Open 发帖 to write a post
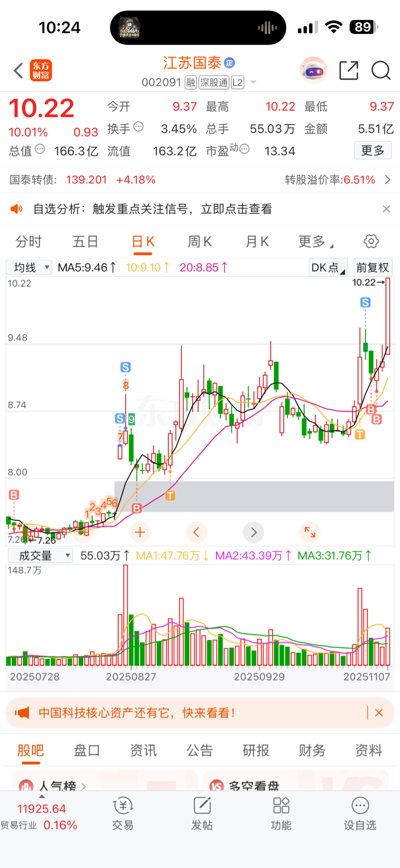This screenshot has width=400, height=868. (x=202, y=814)
